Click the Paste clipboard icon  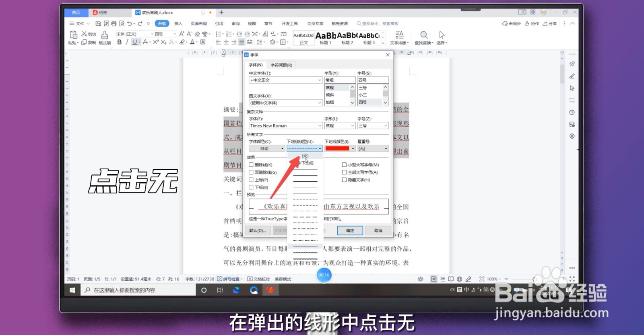click(x=73, y=35)
